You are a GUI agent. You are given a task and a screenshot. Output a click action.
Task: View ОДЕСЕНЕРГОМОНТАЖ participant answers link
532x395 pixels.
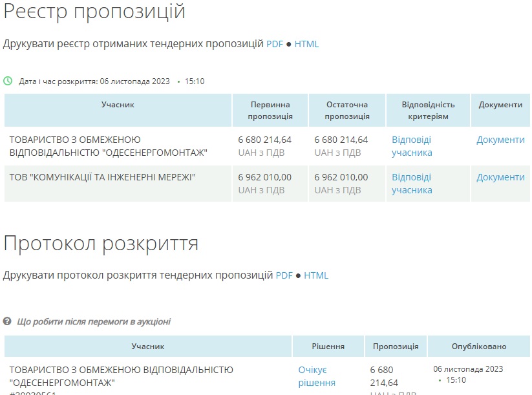[x=412, y=146]
